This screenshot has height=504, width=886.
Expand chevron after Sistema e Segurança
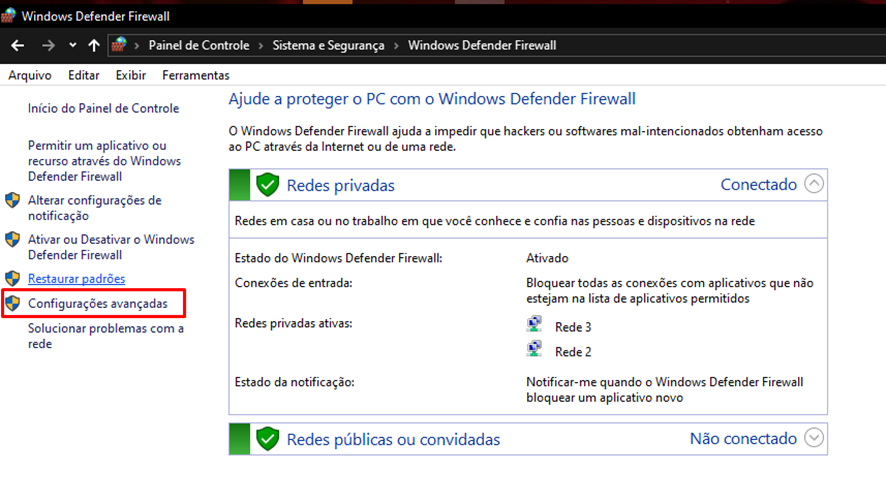click(x=396, y=46)
